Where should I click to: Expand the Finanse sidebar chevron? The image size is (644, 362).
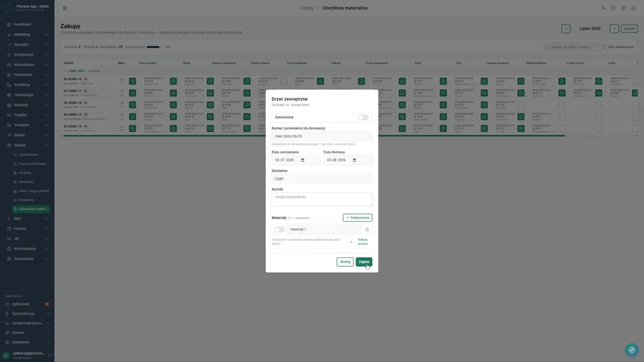pos(46,229)
